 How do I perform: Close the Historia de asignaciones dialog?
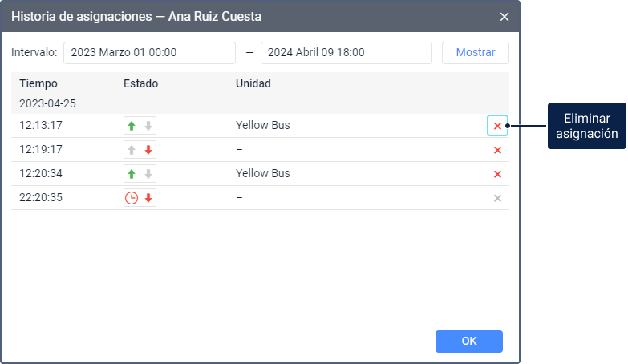pyautogui.click(x=504, y=16)
